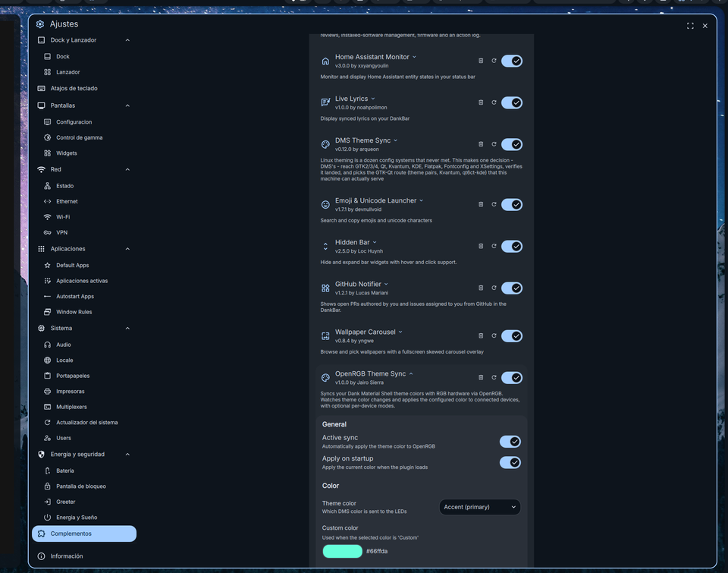Image resolution: width=728 pixels, height=573 pixels.
Task: Open the Información settings page
Action: pyautogui.click(x=84, y=556)
